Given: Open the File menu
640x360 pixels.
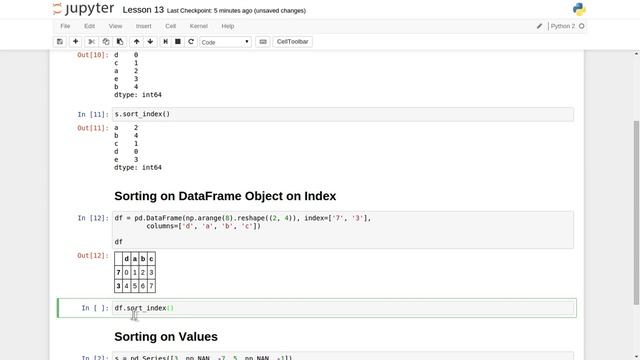Looking at the screenshot, I should pos(65,26).
